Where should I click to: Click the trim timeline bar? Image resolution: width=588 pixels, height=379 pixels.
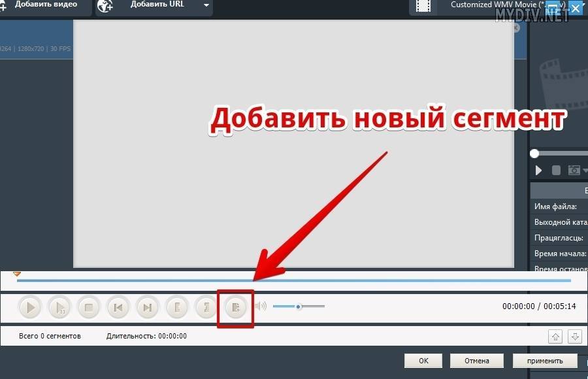click(294, 280)
